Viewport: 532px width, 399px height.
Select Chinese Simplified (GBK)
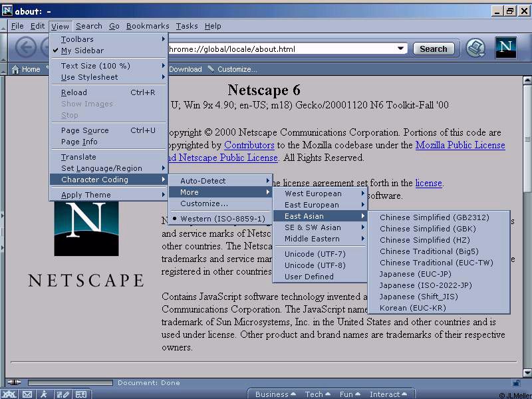439,229
